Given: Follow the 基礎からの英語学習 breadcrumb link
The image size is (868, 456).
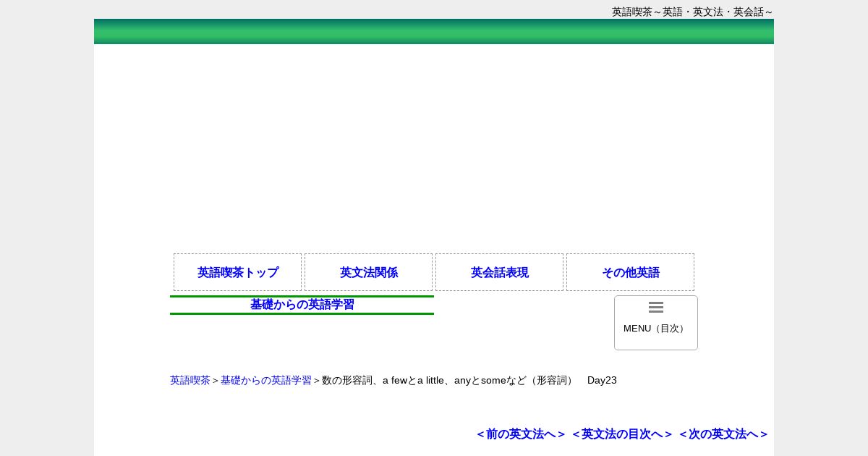Looking at the screenshot, I should pos(266,381).
